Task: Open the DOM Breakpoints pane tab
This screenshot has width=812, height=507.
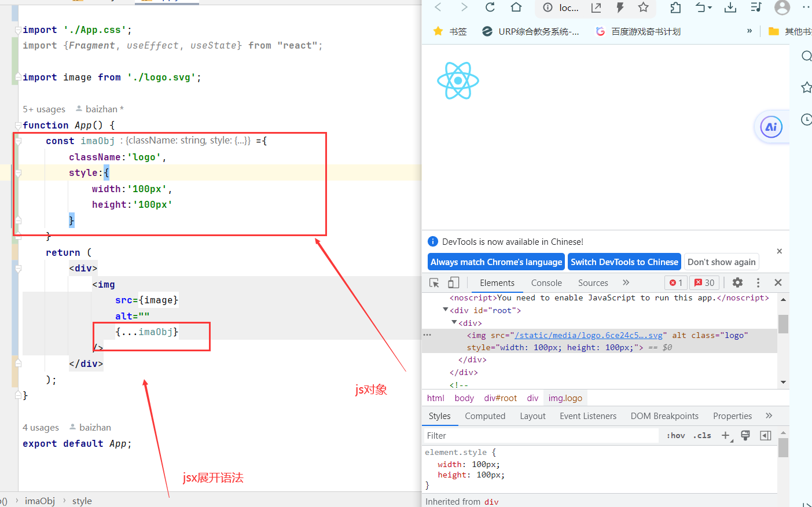Action: [664, 416]
